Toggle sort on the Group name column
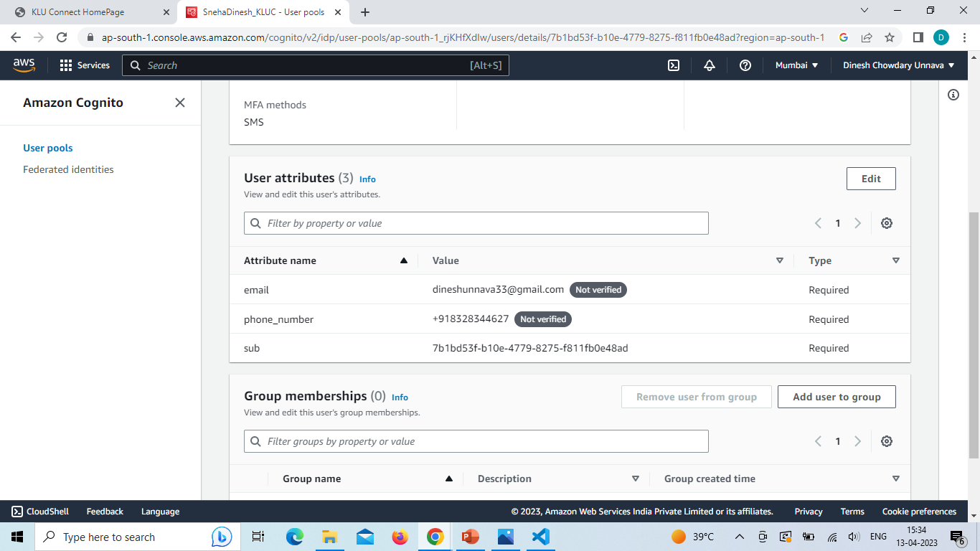 [x=449, y=479]
